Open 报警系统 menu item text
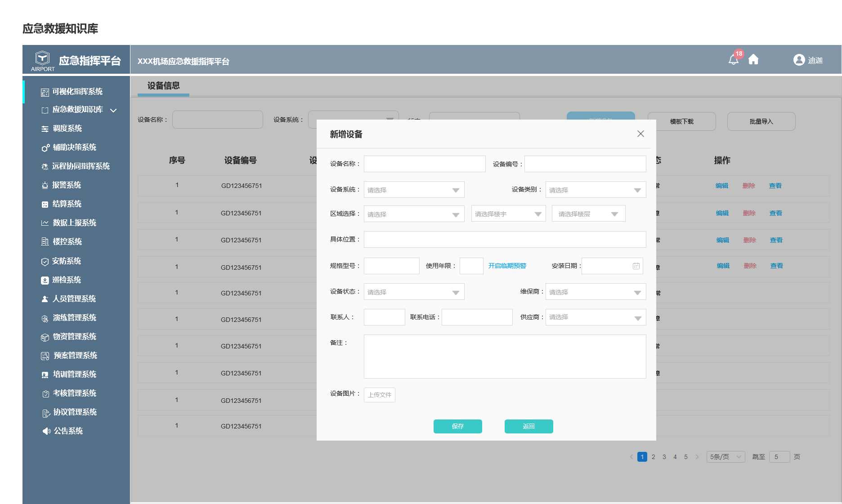Viewport: 842px width, 504px height. (x=67, y=185)
